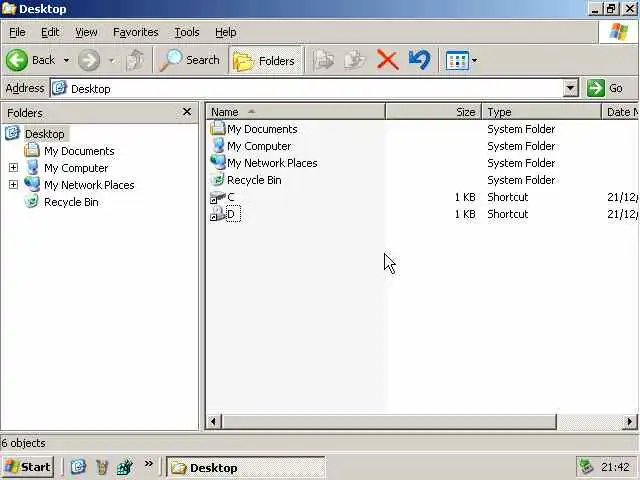
Task: Sort by the Date Modified column header
Action: (x=620, y=112)
